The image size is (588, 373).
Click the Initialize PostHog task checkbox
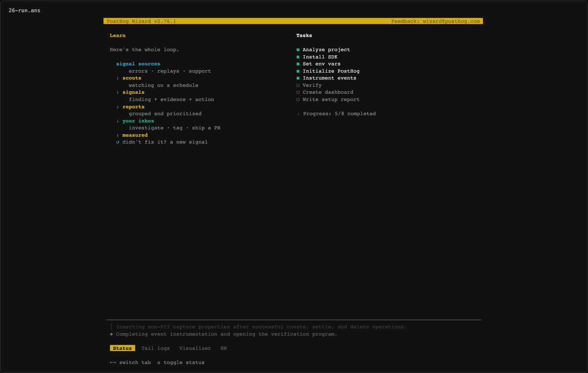click(298, 71)
